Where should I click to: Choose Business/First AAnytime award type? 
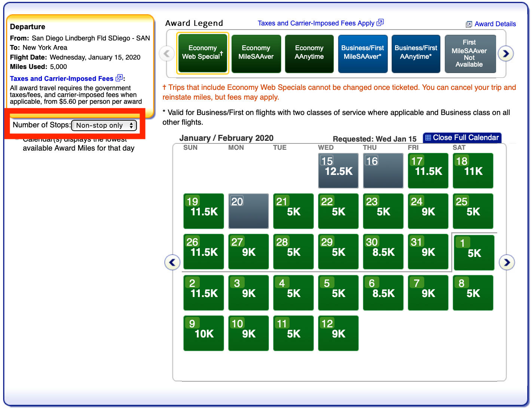[416, 53]
